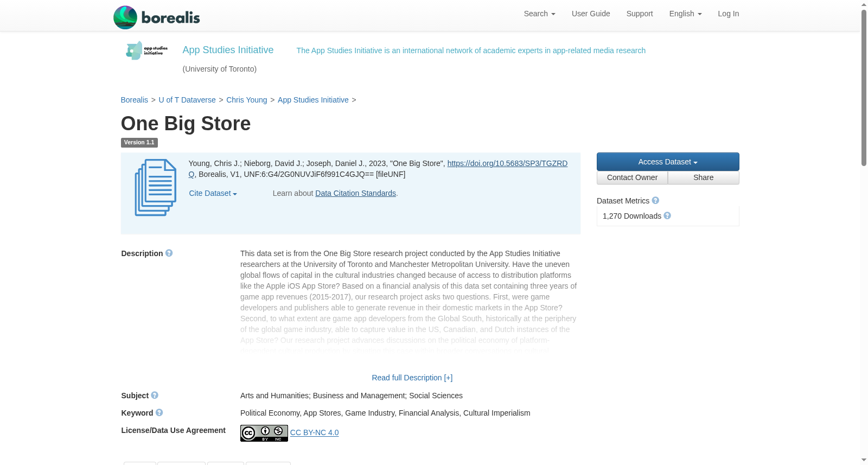The width and height of the screenshot is (868, 465).
Task: Show help tooltip next to Subject
Action: click(155, 396)
